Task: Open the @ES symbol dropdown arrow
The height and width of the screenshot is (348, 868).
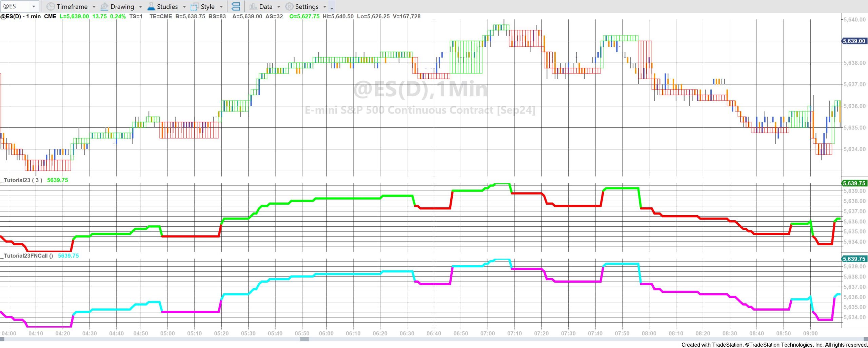Action: coord(34,6)
